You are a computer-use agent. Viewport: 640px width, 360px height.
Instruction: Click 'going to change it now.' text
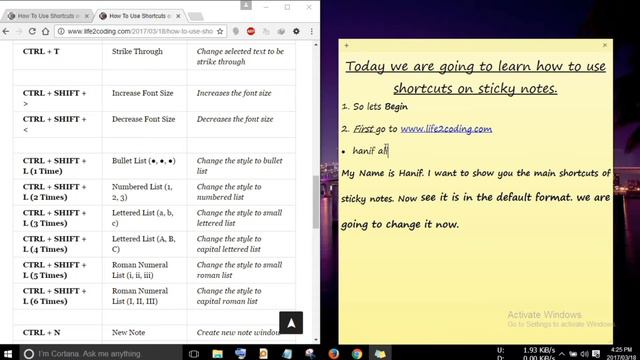pyautogui.click(x=400, y=224)
